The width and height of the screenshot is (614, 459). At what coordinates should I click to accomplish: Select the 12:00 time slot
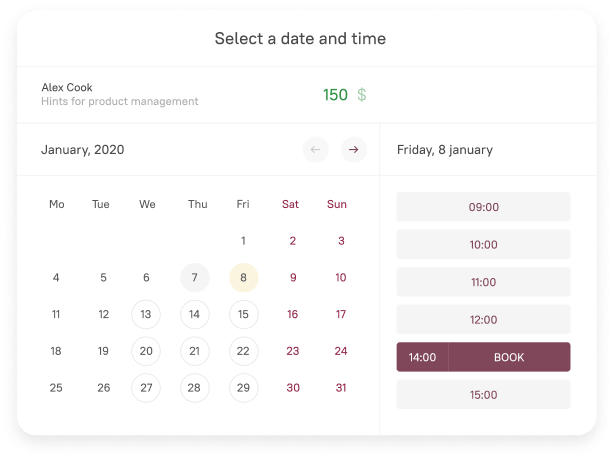[x=483, y=320]
